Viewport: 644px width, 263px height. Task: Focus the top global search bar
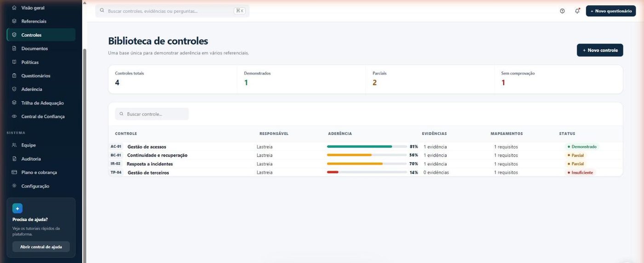172,11
